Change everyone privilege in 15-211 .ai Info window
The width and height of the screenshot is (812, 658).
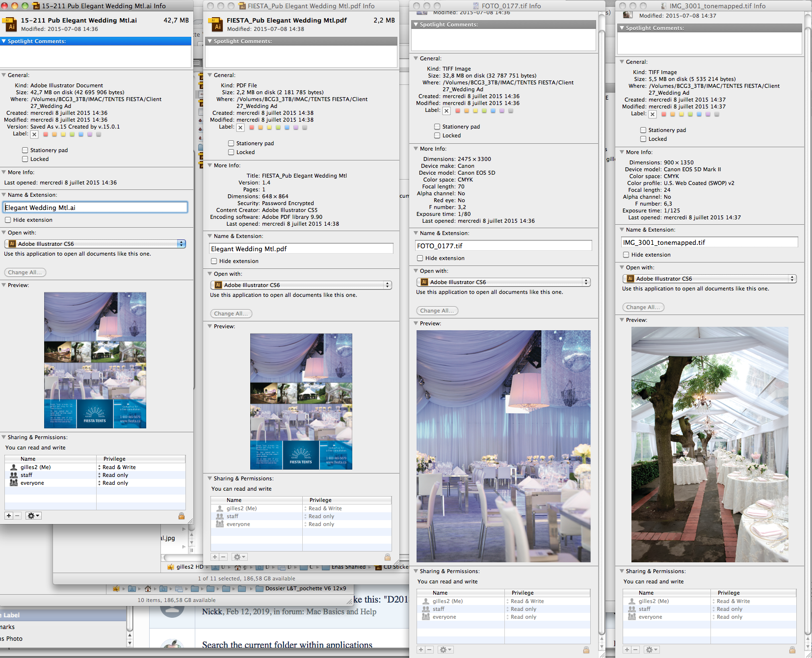[x=114, y=483]
